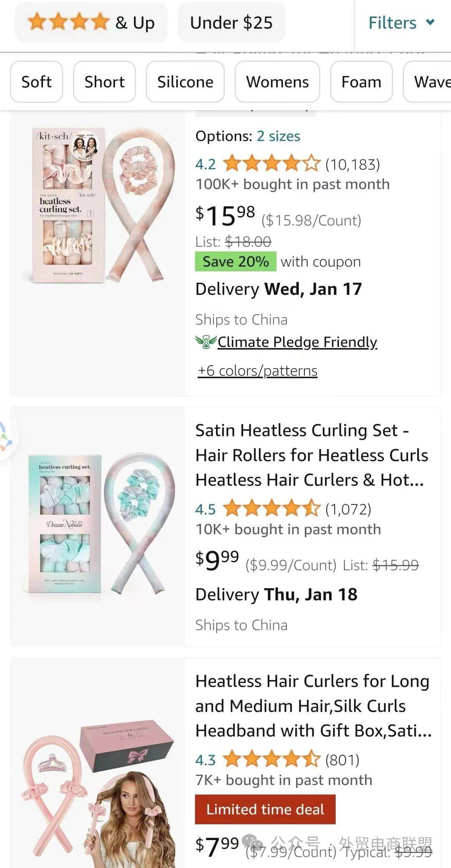Toggle the Under $25 price filter
Viewport: 451px width, 868px height.
coord(231,22)
